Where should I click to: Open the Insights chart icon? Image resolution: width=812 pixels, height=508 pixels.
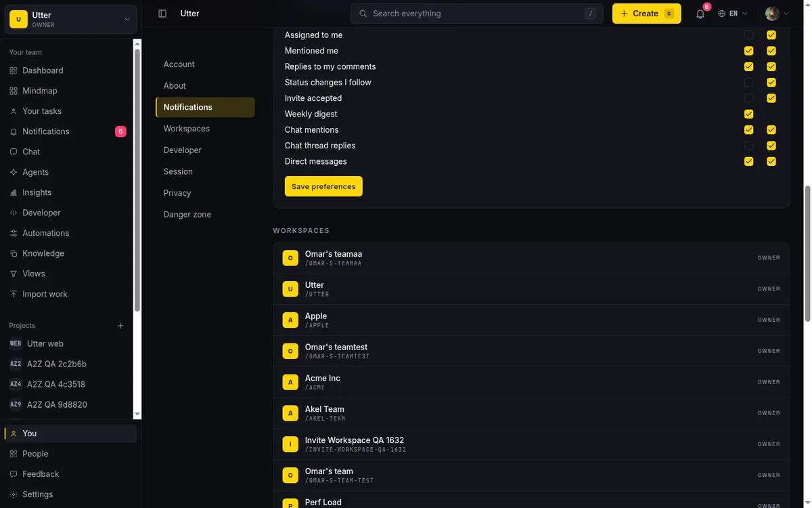tap(14, 192)
